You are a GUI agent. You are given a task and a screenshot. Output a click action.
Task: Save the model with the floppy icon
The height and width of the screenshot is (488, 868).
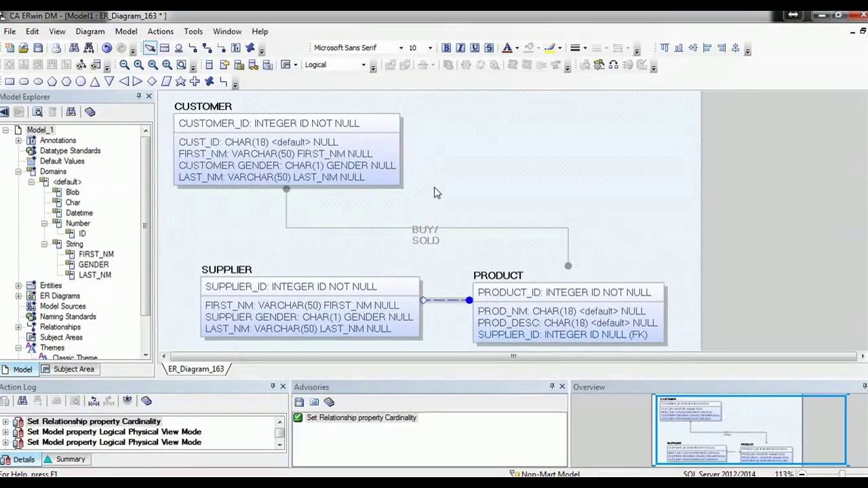[38, 48]
